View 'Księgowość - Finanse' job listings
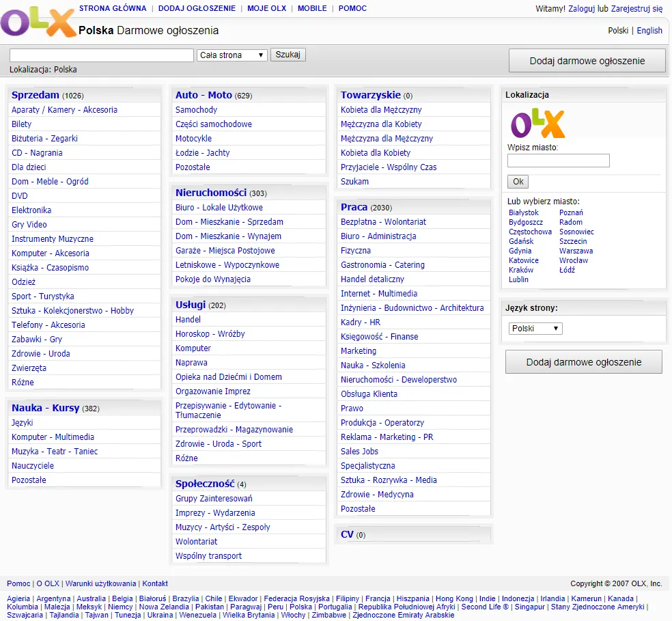 pyautogui.click(x=379, y=337)
